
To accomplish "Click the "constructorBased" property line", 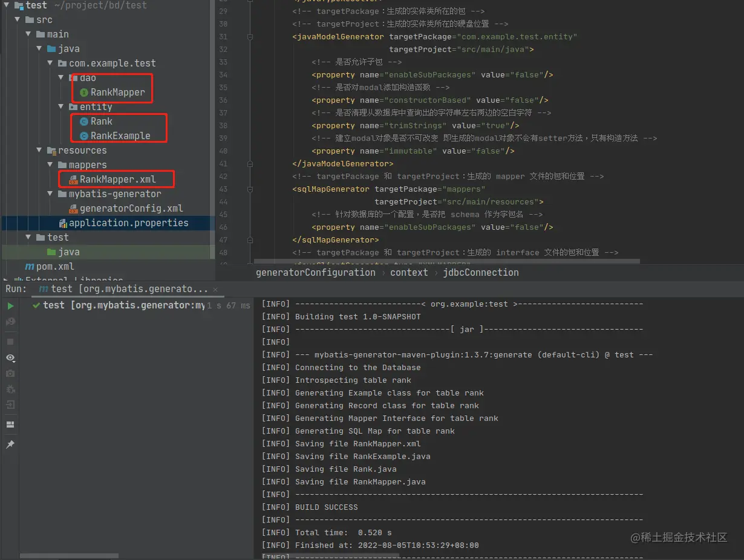I will pos(430,100).
